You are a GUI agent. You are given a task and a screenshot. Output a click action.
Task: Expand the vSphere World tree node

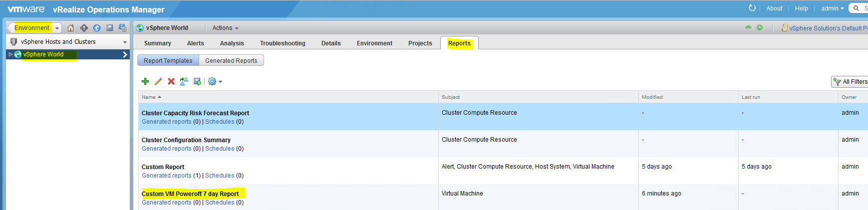pos(10,54)
